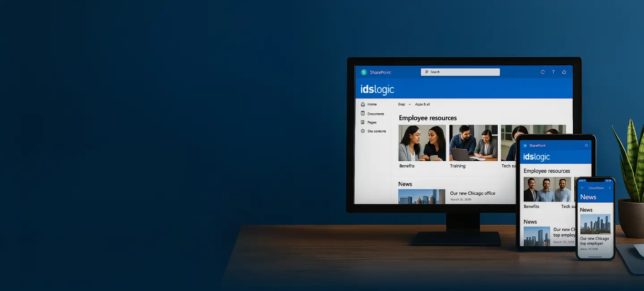Expand the chevron next to Enap on the monitor
644x291 pixels.
pos(409,104)
